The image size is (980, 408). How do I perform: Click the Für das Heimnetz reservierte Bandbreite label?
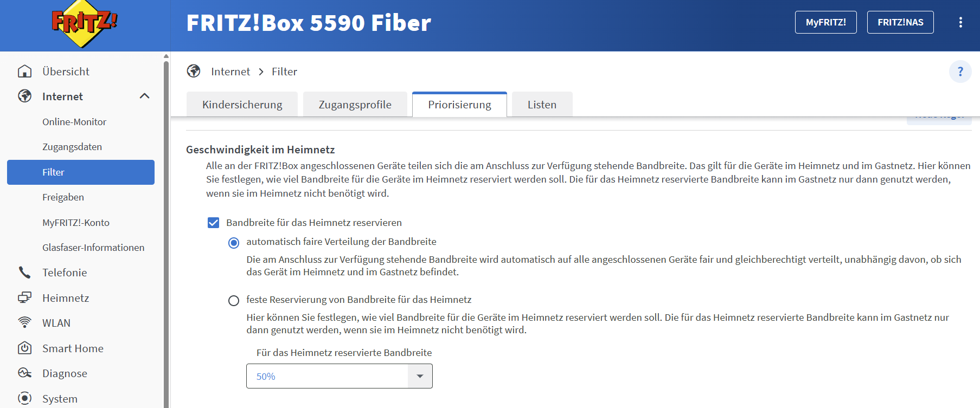click(344, 353)
